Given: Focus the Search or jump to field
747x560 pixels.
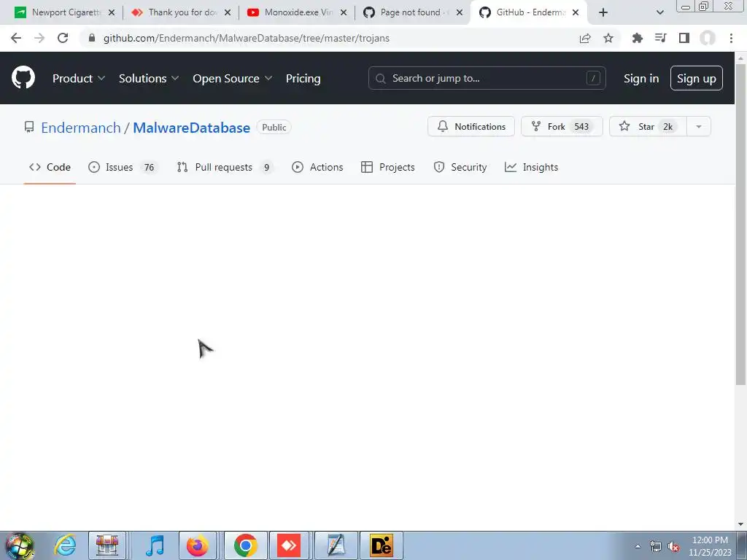Looking at the screenshot, I should click(x=487, y=78).
